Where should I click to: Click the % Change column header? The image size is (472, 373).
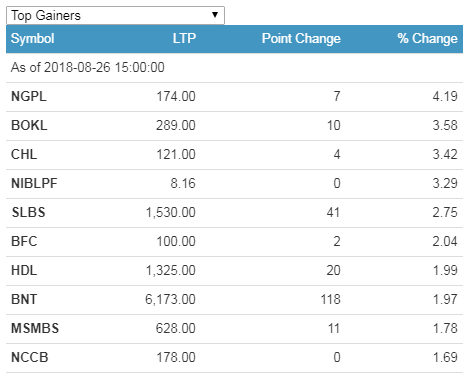428,38
